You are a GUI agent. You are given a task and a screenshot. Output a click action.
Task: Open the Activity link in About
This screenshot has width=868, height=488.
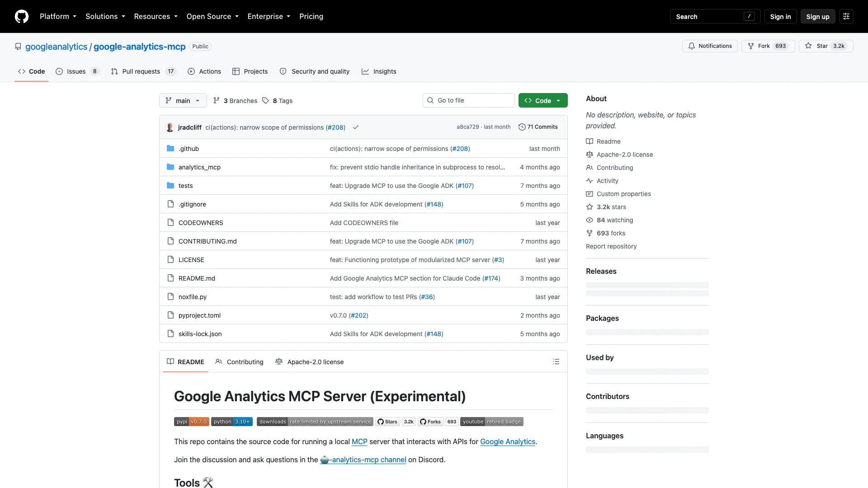tap(602, 181)
